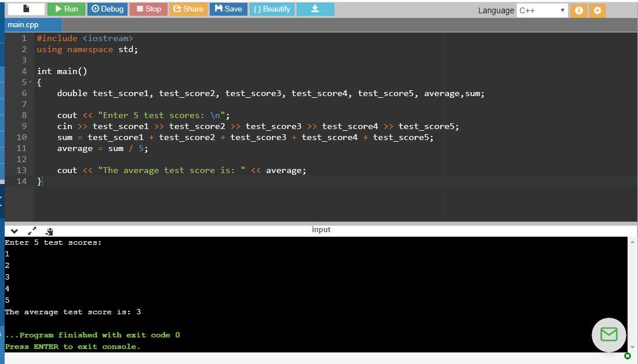Viewport: 638px width, 364px height.
Task: Click the 'cin' statement on line 9
Action: (258, 126)
